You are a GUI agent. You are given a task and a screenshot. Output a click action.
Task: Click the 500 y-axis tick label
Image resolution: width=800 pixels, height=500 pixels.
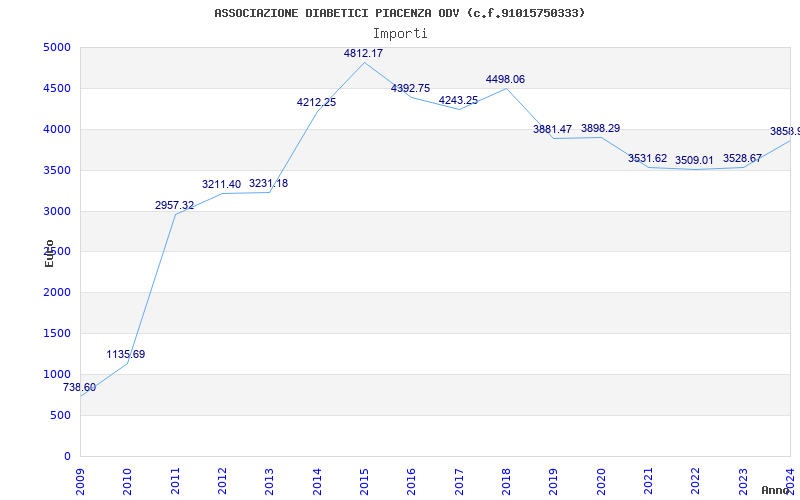point(61,415)
